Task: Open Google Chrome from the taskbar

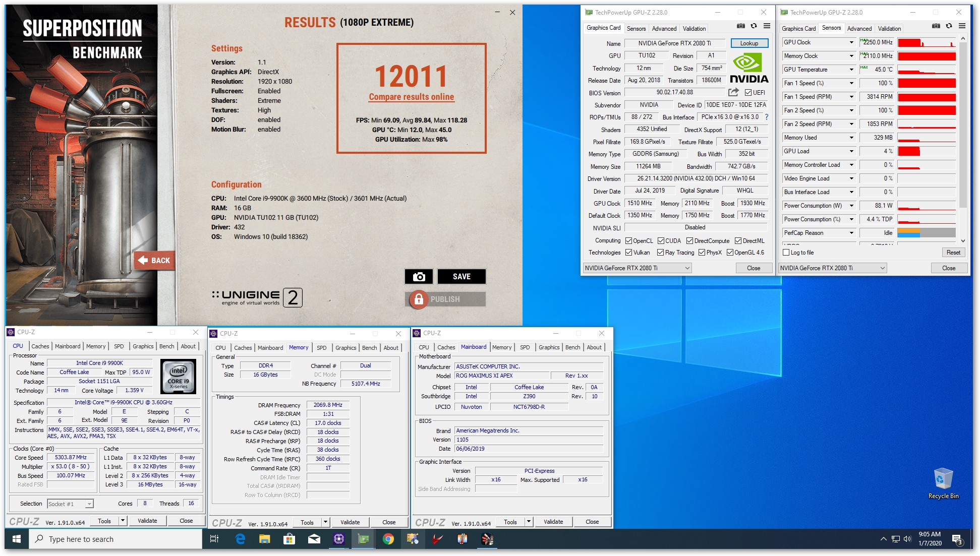Action: pos(388,539)
